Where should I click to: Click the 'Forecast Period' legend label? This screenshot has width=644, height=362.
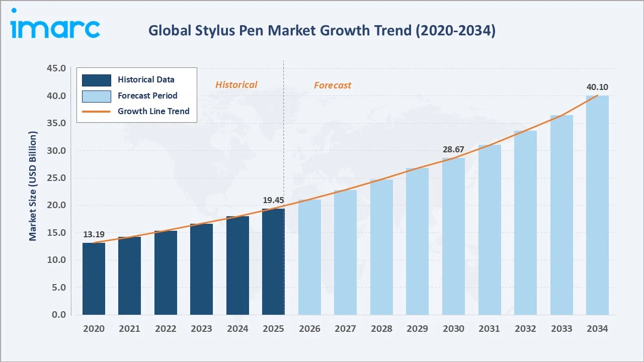click(x=147, y=96)
